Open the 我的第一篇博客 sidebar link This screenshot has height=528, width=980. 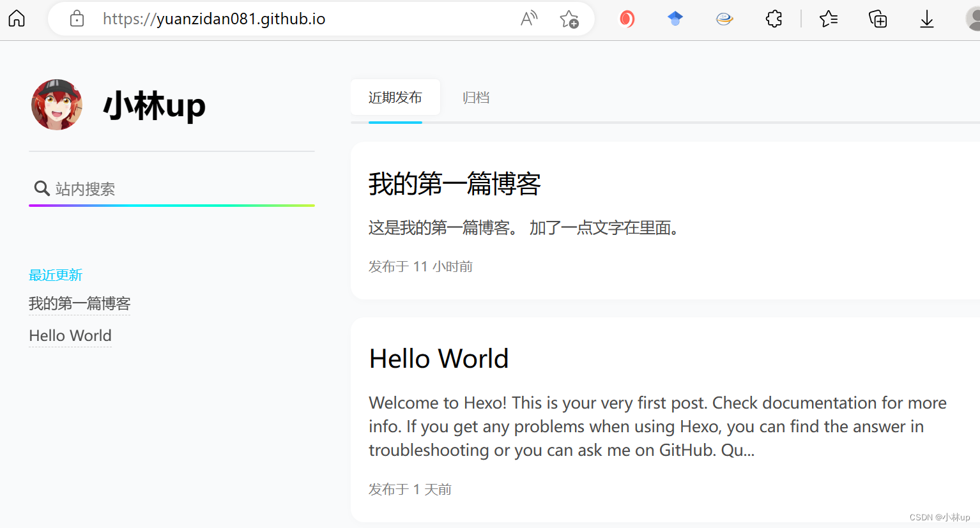79,303
